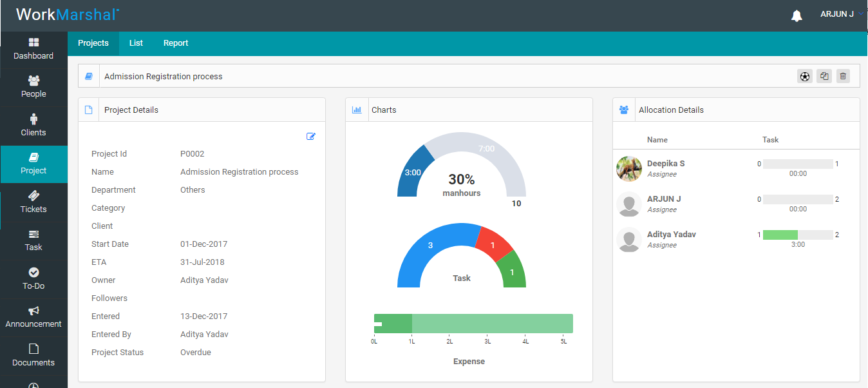Click the Name column header
Viewport: 868px width, 388px height.
(657, 140)
